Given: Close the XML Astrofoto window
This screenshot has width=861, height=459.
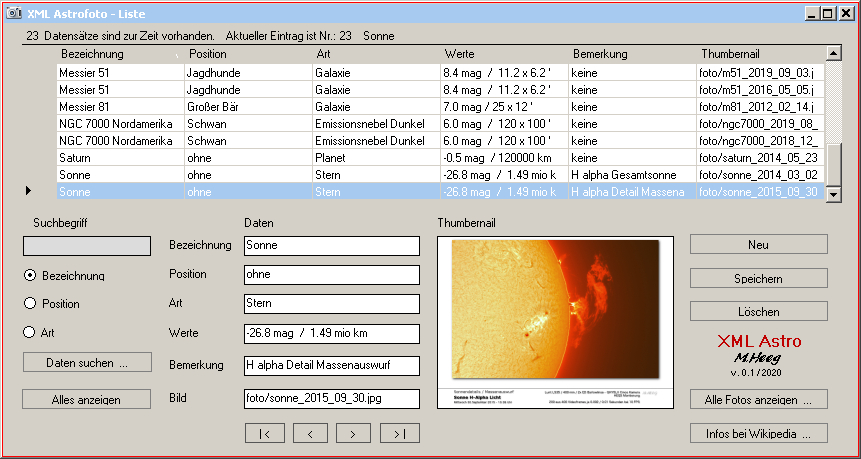Looking at the screenshot, I should click(846, 14).
